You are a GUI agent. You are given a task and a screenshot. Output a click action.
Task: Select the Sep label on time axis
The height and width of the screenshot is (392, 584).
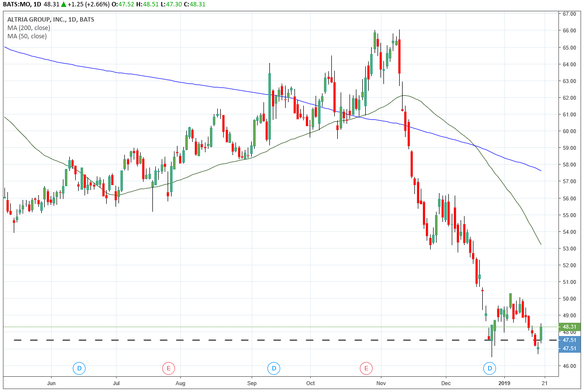point(252,383)
